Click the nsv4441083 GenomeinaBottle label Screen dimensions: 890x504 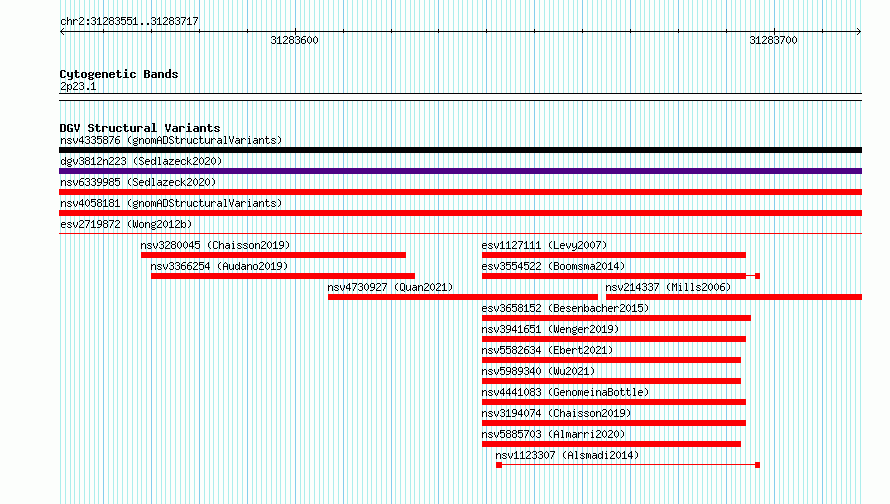tap(565, 392)
